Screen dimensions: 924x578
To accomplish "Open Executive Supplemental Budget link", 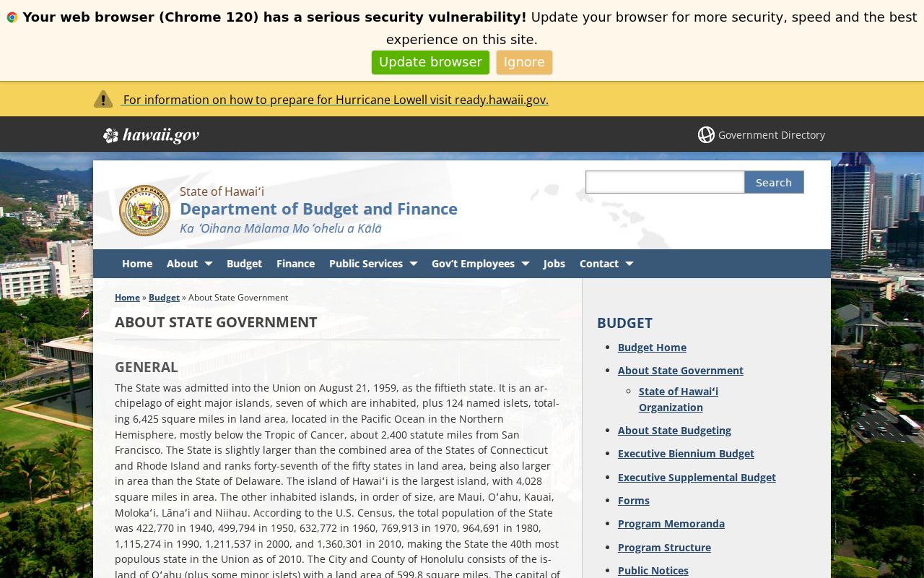I will tap(697, 478).
